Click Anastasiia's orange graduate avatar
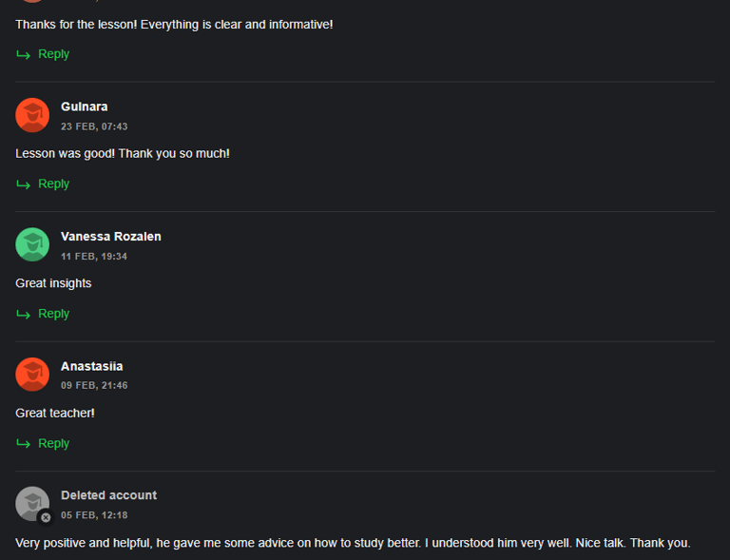The height and width of the screenshot is (560, 730). click(32, 375)
